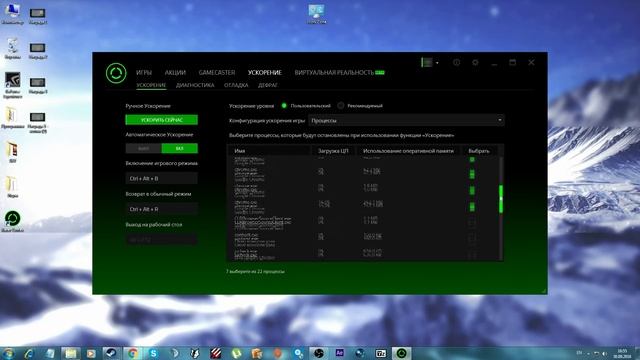Viewport: 640px width, 360px height.
Task: Open the ДИАГНОСТИКА sub-tab
Action: [x=195, y=85]
